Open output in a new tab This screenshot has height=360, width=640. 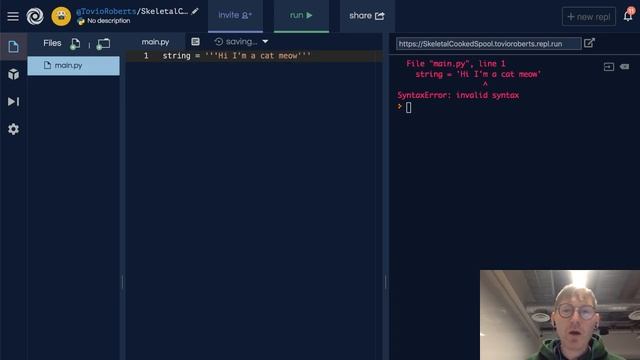pos(589,43)
